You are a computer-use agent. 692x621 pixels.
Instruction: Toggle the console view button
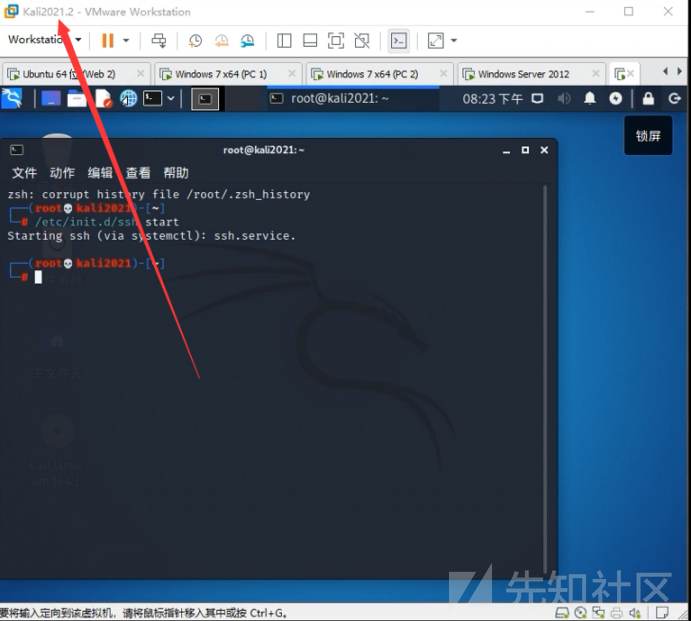point(399,41)
